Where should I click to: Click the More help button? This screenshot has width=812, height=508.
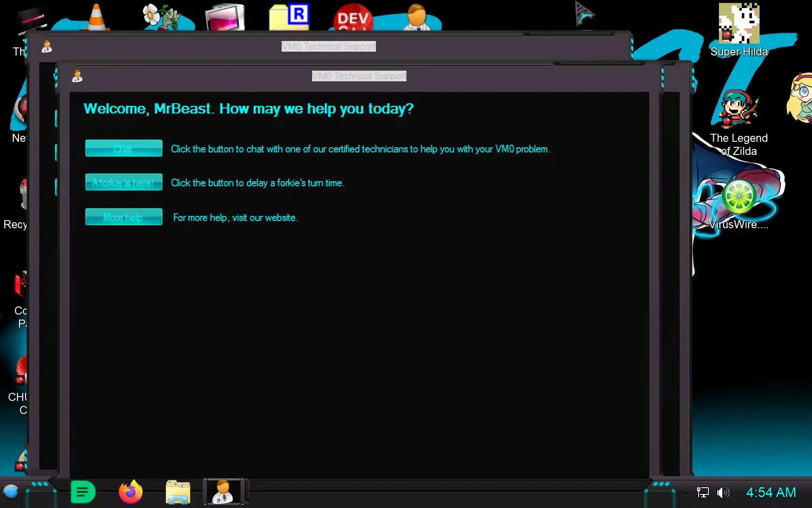[x=123, y=217]
